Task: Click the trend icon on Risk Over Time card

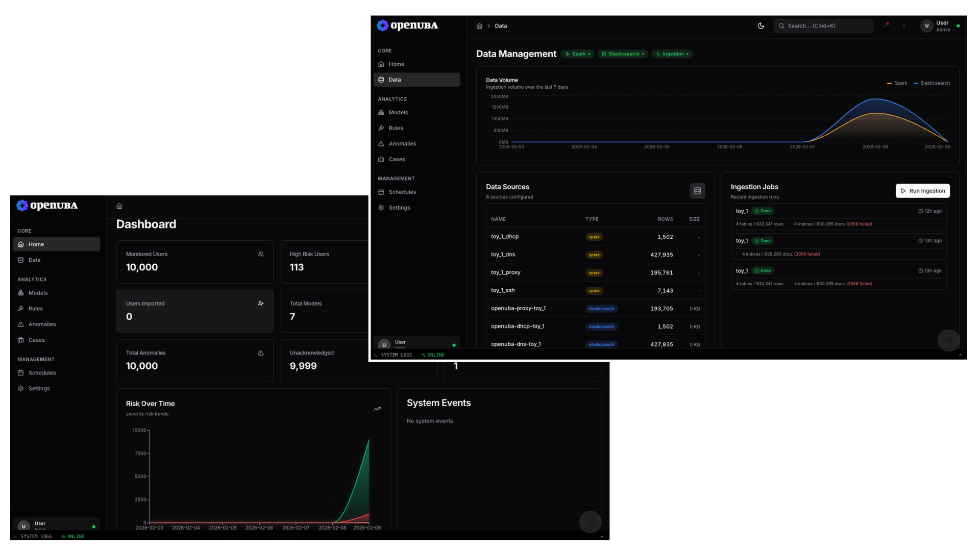Action: click(x=377, y=409)
